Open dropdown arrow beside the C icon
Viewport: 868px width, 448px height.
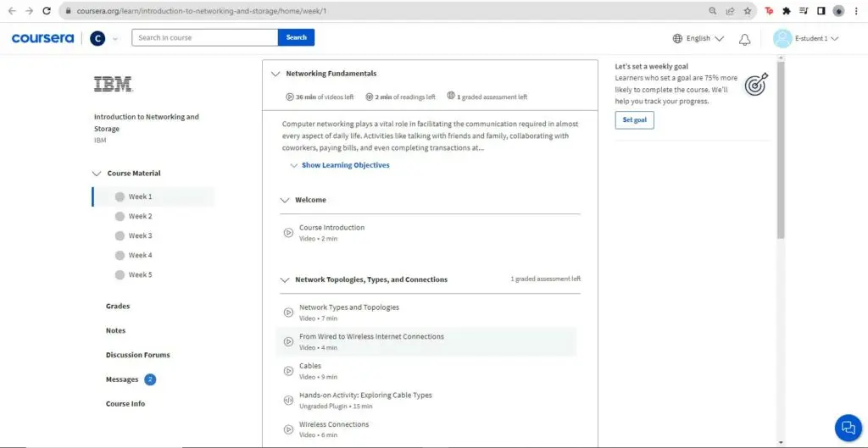coord(115,39)
